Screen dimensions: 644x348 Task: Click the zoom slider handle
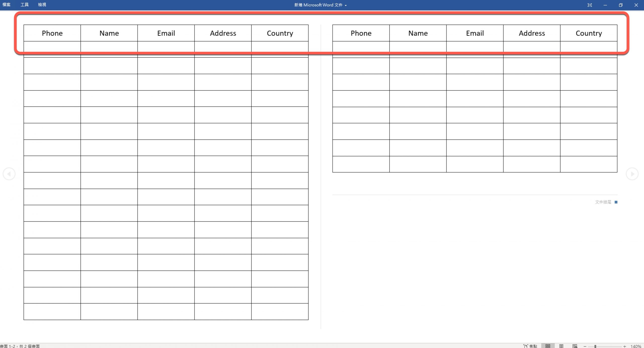click(x=595, y=346)
